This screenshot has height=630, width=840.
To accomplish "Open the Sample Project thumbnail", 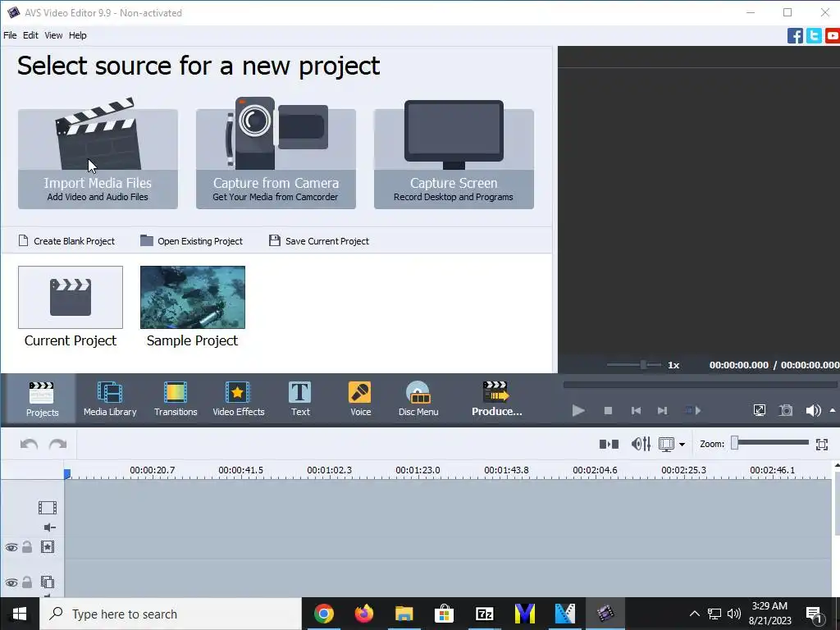I will click(x=192, y=297).
